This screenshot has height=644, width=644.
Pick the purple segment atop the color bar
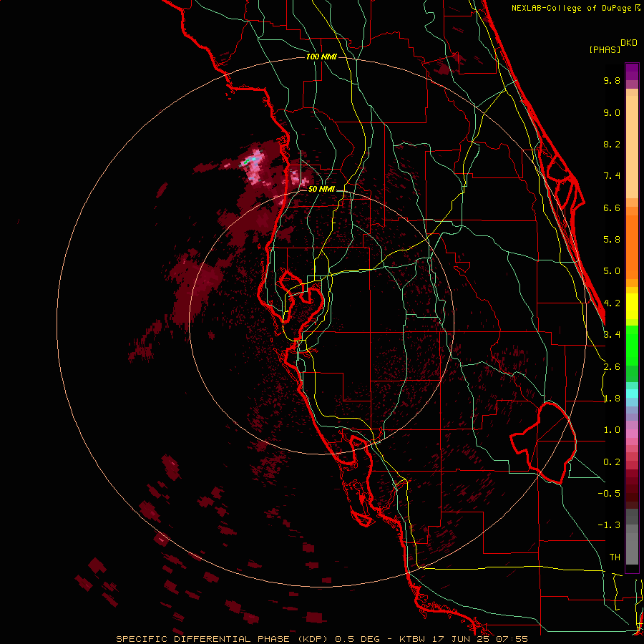[x=632, y=72]
